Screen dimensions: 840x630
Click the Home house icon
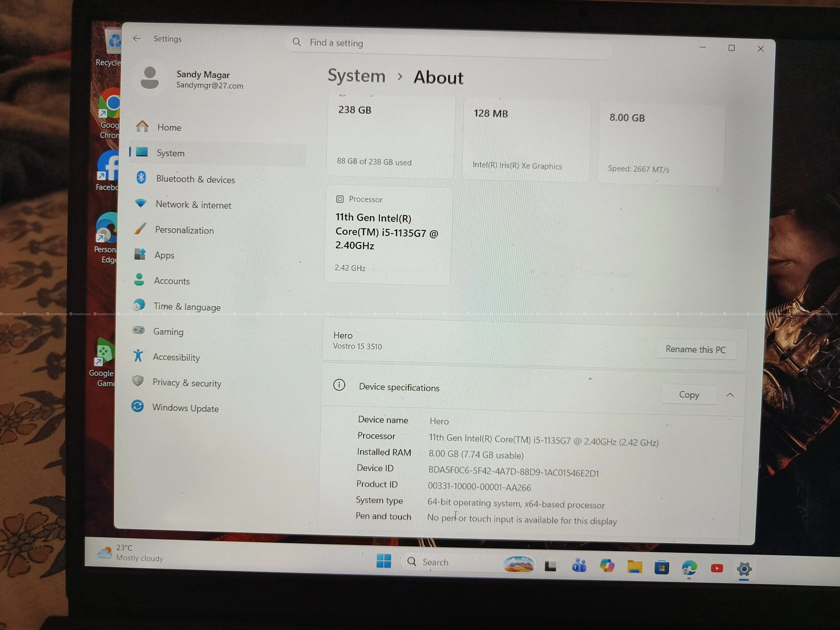click(142, 126)
